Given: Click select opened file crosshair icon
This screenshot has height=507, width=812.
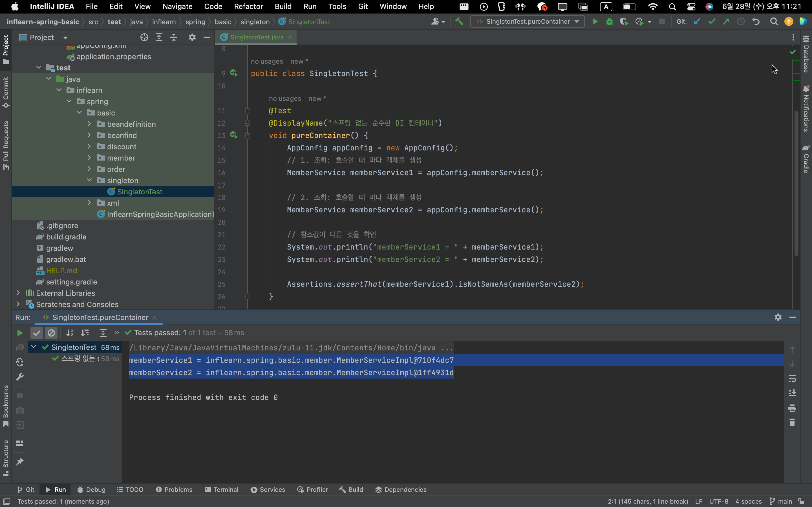Looking at the screenshot, I should 144,37.
